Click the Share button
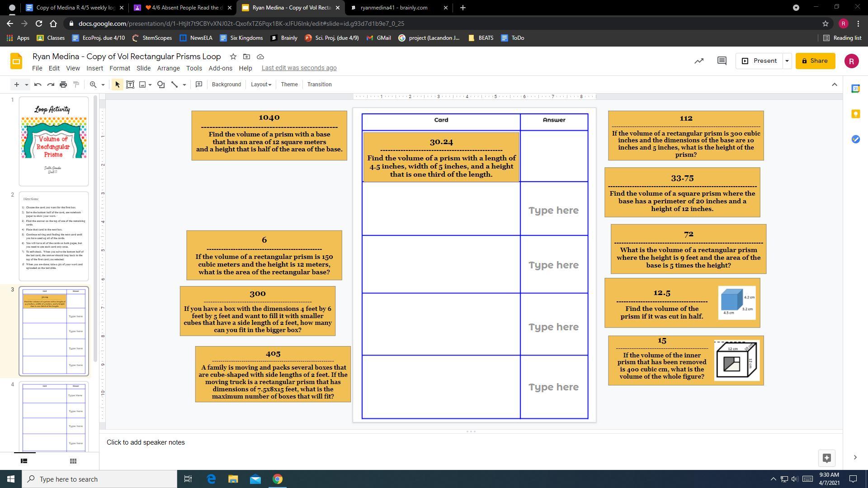The width and height of the screenshot is (868, 488). (x=815, y=61)
